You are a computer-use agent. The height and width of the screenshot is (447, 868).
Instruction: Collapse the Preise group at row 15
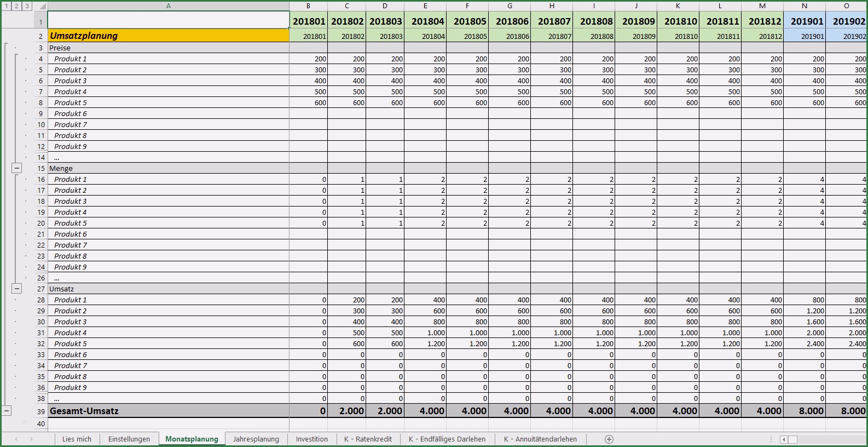(x=17, y=168)
